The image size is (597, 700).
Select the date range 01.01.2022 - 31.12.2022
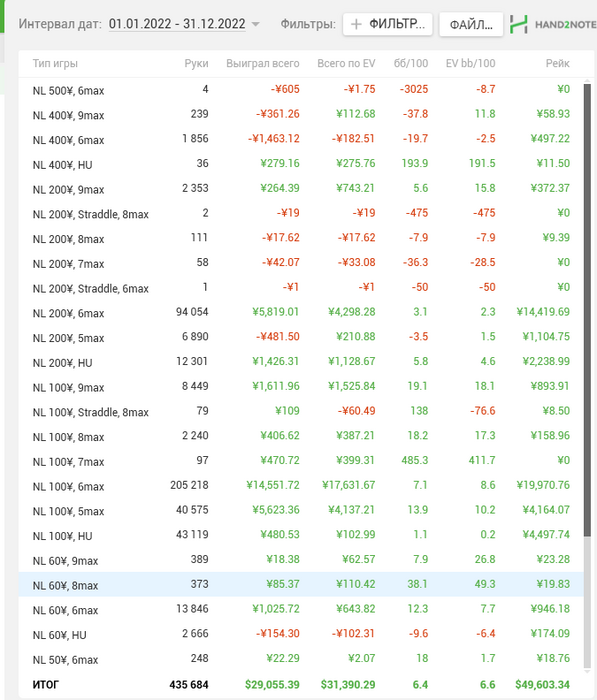pyautogui.click(x=177, y=24)
